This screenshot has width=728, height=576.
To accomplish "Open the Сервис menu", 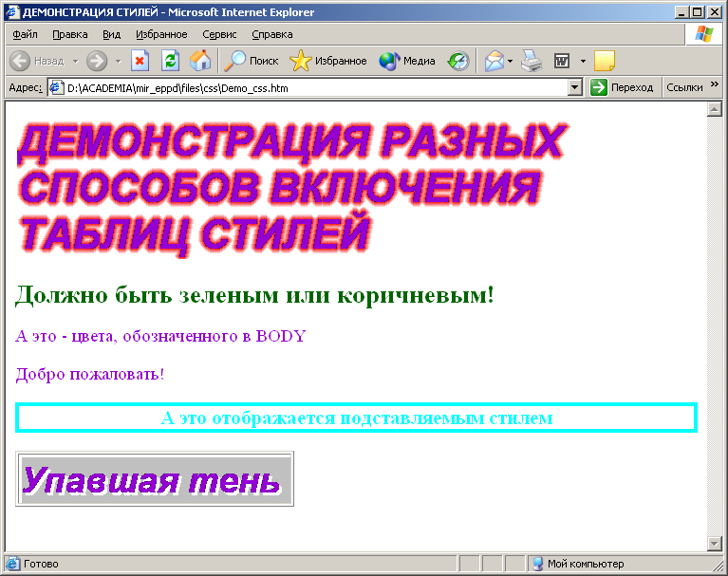I will click(x=219, y=34).
